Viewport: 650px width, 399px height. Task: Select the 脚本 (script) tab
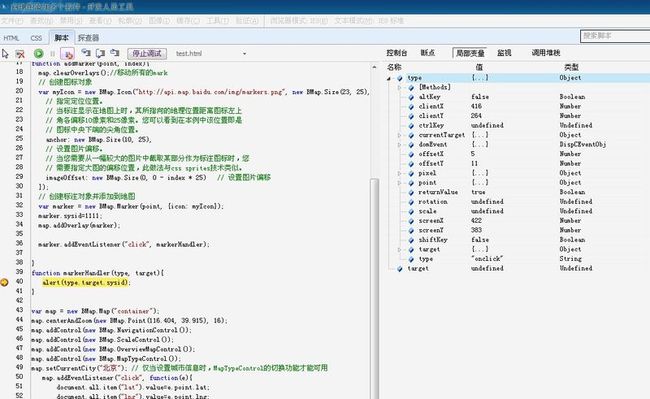pos(61,37)
